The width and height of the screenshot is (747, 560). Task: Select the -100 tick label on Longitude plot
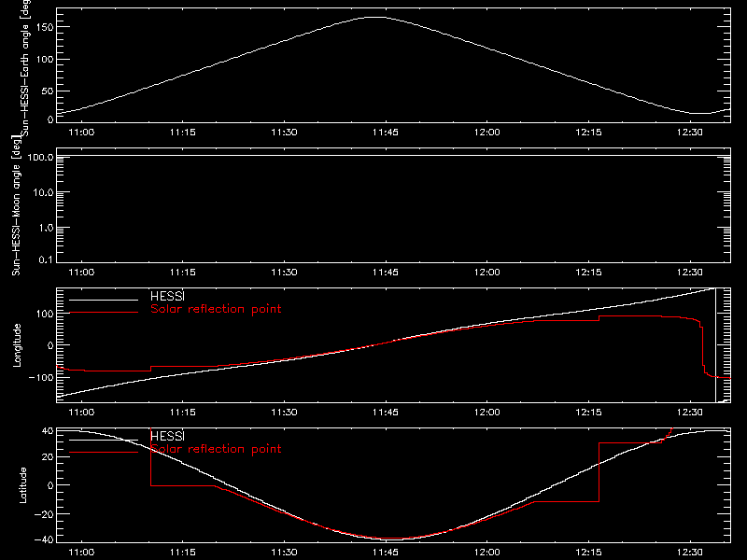[x=41, y=377]
